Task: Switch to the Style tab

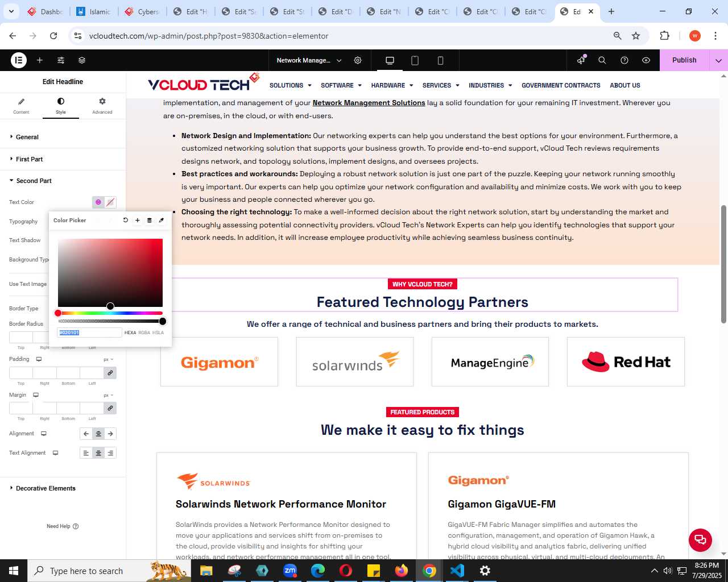Action: point(61,106)
